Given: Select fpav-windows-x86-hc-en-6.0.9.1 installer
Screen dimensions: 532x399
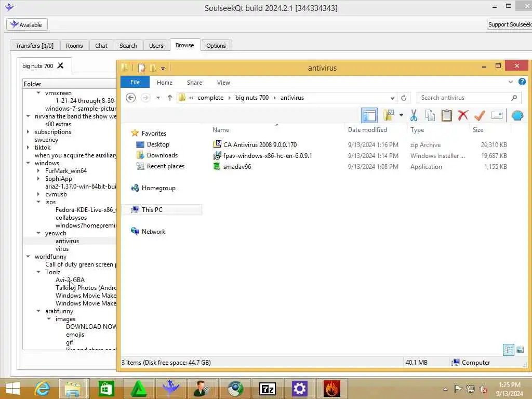Looking at the screenshot, I should click(268, 156).
